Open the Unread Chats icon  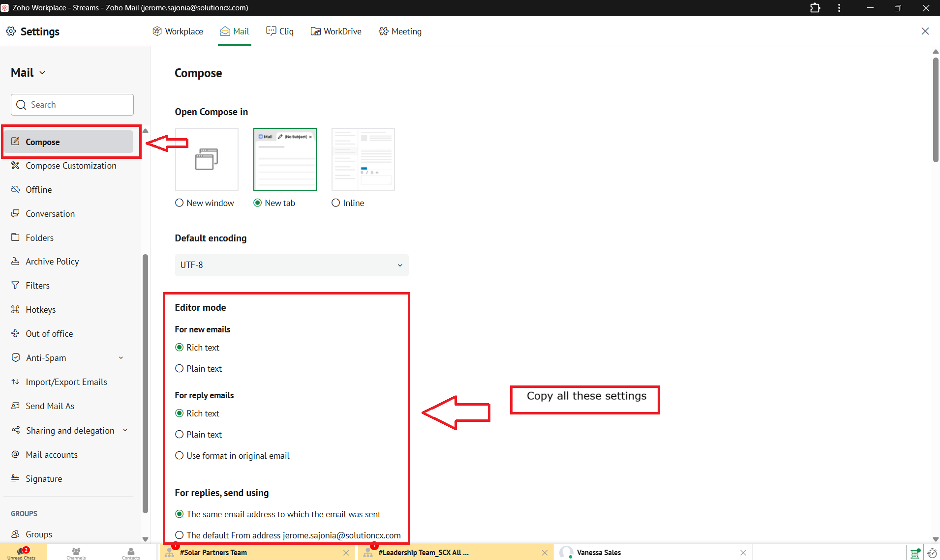pos(22,552)
